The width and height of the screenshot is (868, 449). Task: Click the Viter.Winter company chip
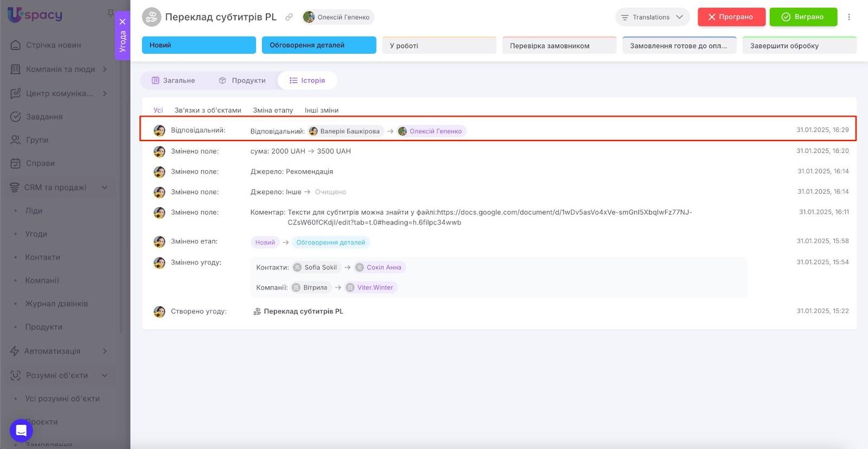[x=370, y=287]
